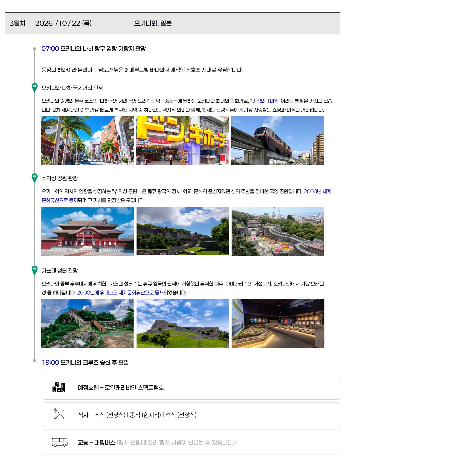Screen dimensions: 476x467
Task: Click the green pin beside Shuri Castle Park
Action: click(x=35, y=178)
